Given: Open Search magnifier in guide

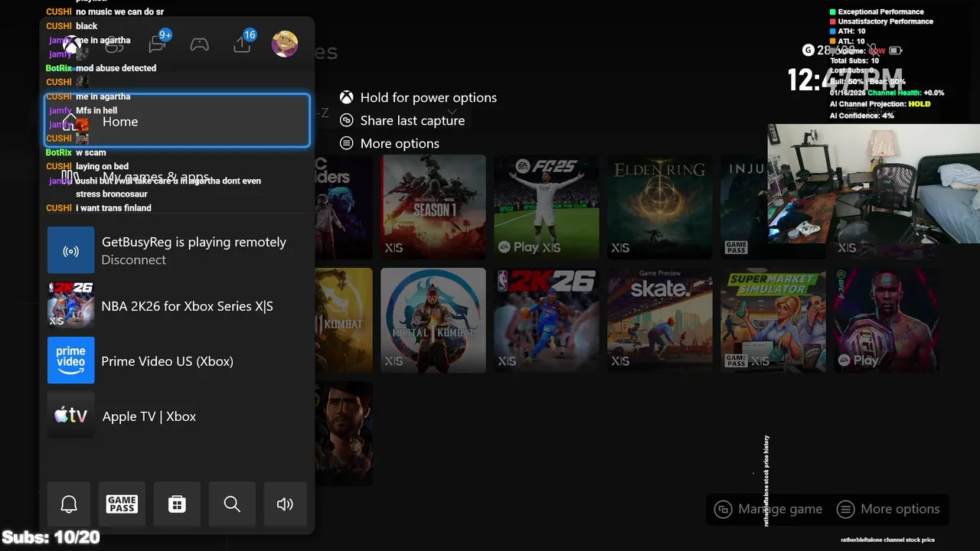Looking at the screenshot, I should coord(232,504).
